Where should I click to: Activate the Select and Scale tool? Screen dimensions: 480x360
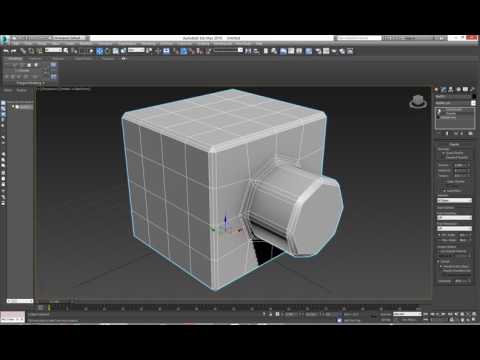[x=115, y=51]
